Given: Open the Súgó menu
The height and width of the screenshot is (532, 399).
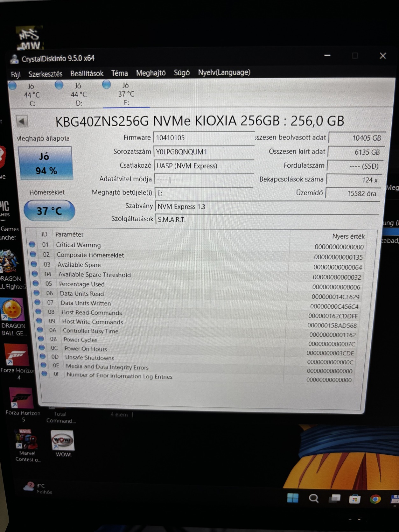Looking at the screenshot, I should (182, 73).
